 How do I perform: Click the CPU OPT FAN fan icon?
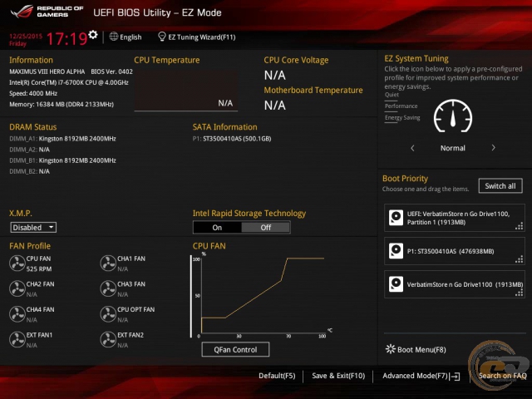[108, 314]
